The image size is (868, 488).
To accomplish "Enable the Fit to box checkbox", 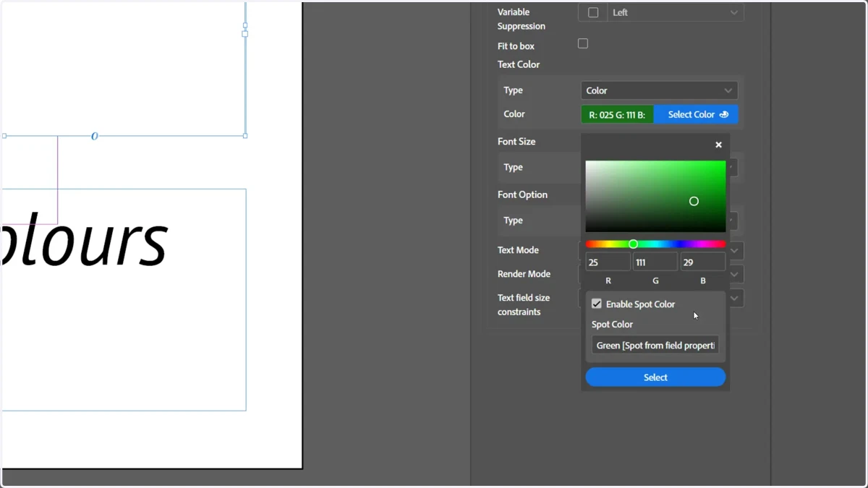I will [583, 43].
